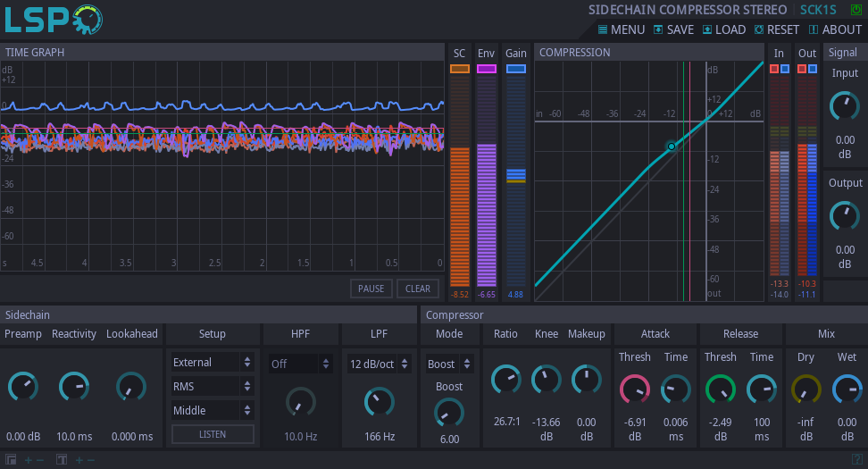This screenshot has width=868, height=469.
Task: Increase window scaling with first plus icon
Action: pyautogui.click(x=29, y=460)
